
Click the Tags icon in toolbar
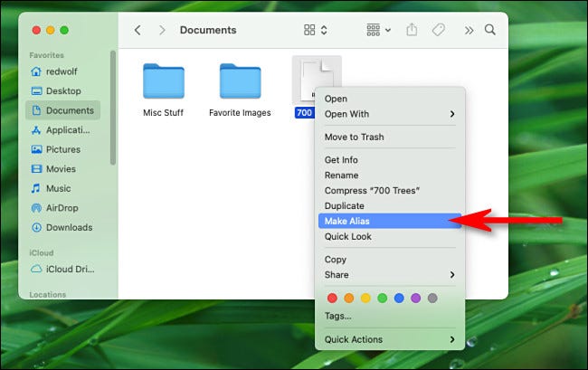point(439,30)
